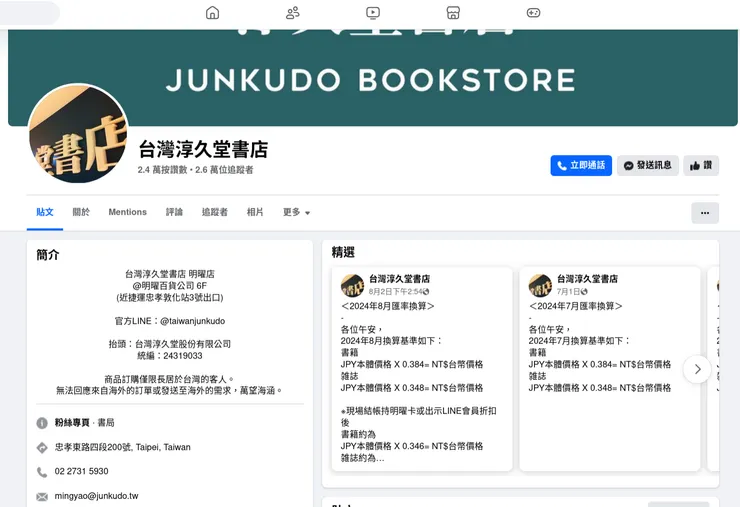Switch to the 評論 tab
Screen dimensions: 740x507
click(174, 212)
